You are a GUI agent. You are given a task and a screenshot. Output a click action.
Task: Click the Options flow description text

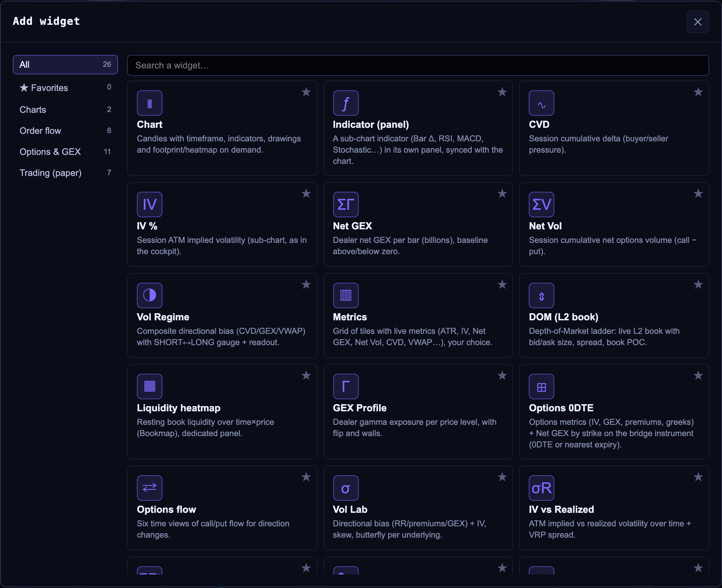213,529
